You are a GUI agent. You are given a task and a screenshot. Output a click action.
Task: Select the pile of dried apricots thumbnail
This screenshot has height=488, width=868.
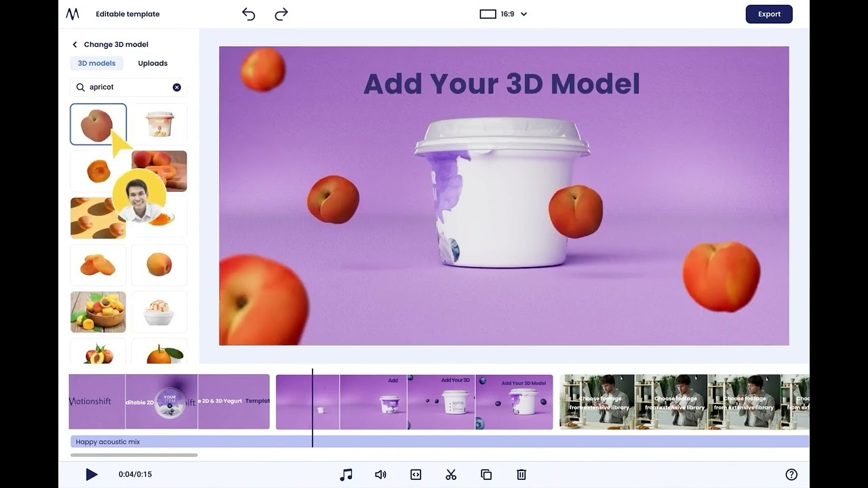(x=98, y=265)
